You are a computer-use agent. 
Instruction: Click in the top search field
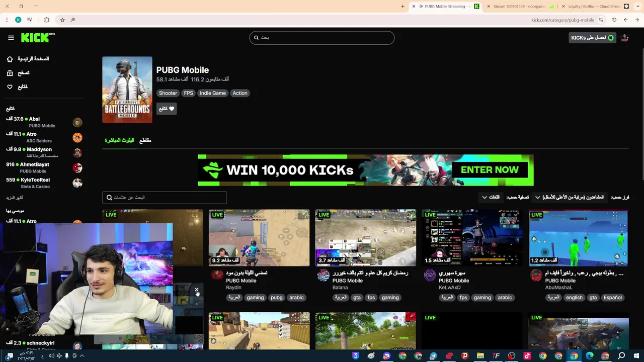point(322,38)
